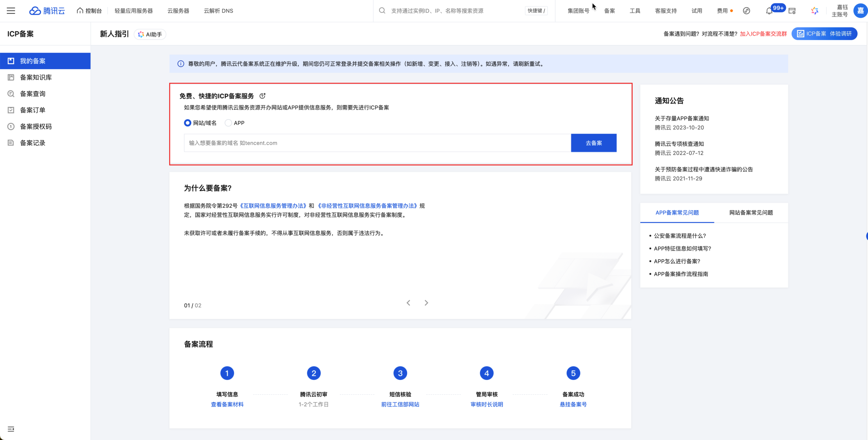Click the 去备案 button
Viewport: 868px width, 440px height.
[594, 143]
